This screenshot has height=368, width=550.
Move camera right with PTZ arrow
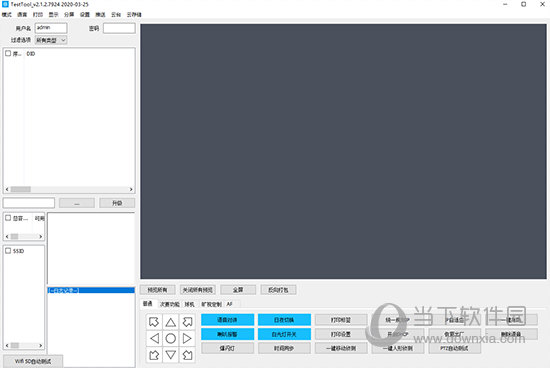point(187,339)
